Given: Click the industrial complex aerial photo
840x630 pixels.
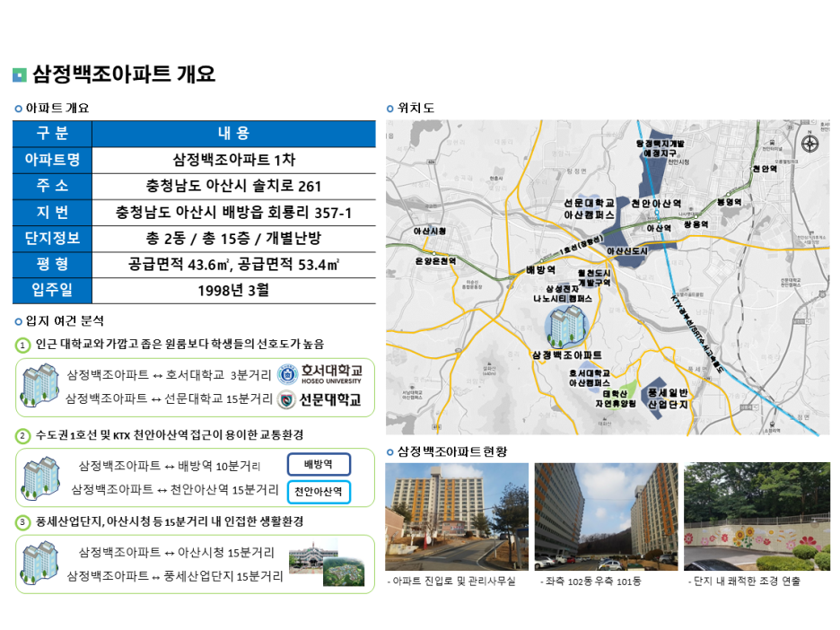Looking at the screenshot, I should pyautogui.click(x=344, y=573).
